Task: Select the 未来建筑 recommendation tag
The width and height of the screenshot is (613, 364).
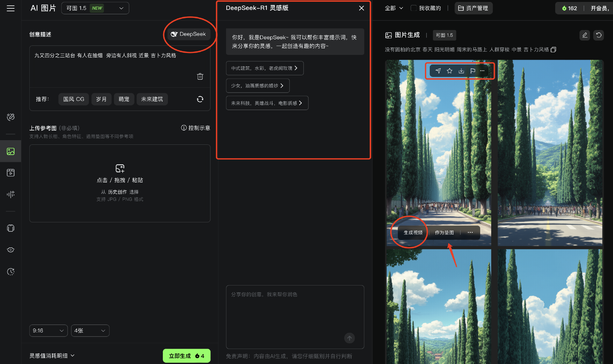Action: click(152, 99)
